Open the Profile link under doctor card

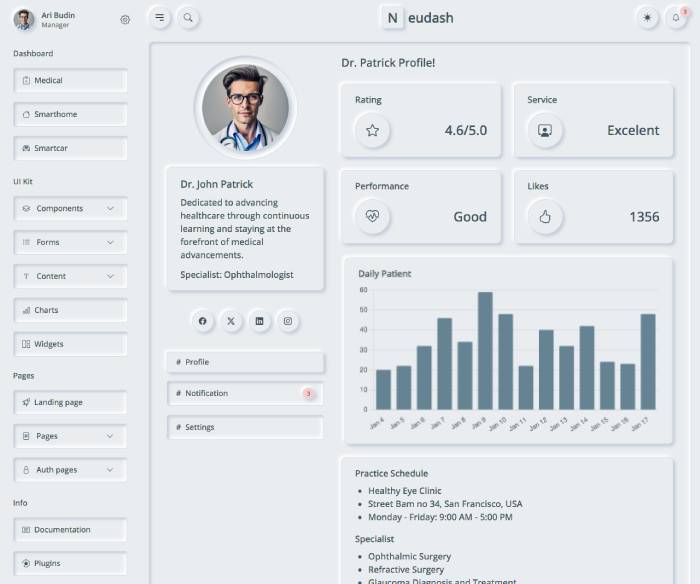click(x=245, y=362)
